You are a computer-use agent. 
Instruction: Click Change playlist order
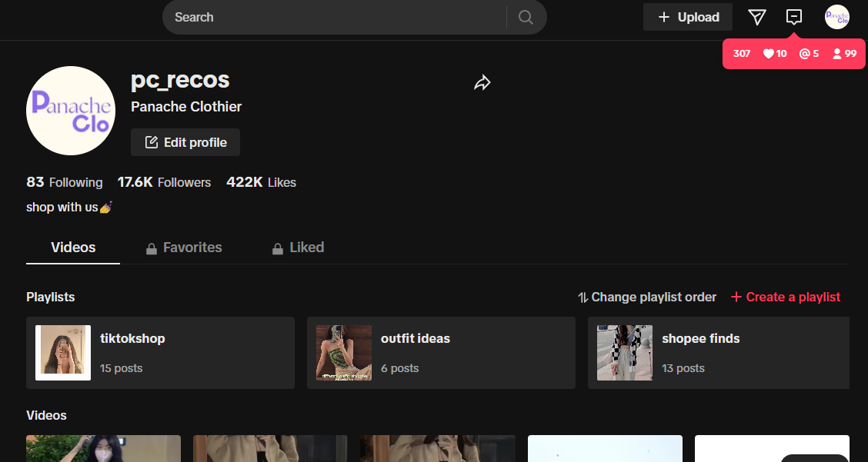point(647,297)
